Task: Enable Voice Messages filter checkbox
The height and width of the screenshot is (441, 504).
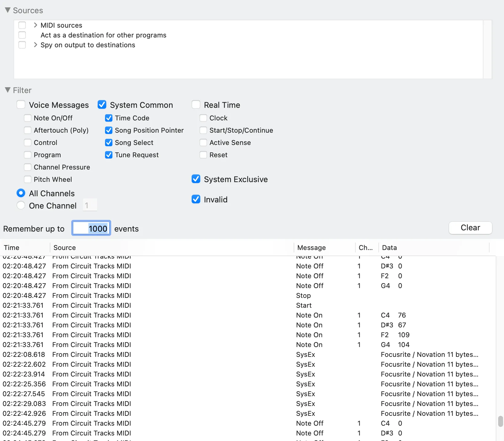Action: [x=21, y=105]
